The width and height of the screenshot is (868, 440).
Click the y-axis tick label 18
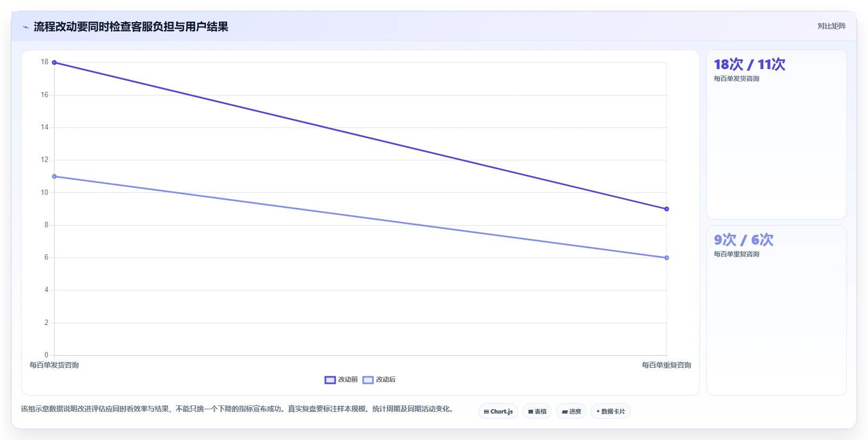coord(44,62)
